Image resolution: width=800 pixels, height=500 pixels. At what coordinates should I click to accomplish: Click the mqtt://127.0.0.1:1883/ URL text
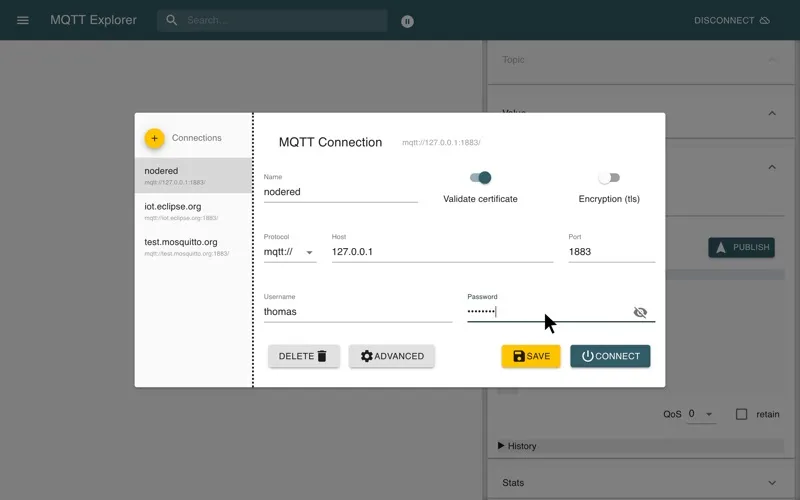point(441,143)
